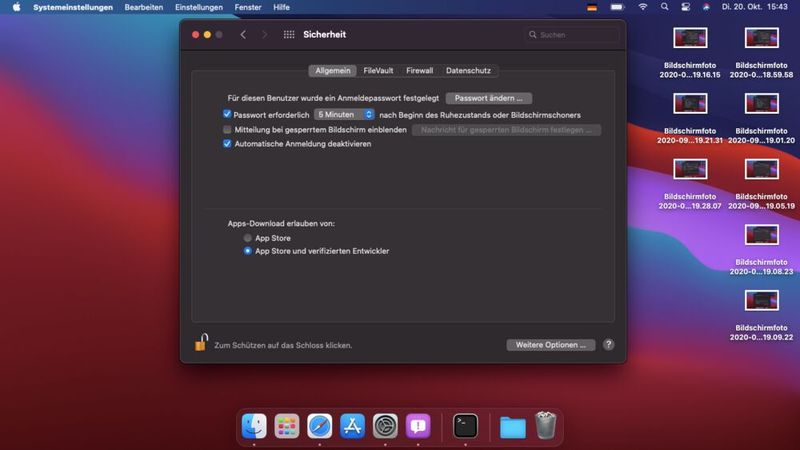This screenshot has height=450, width=800.
Task: Toggle 'Automatische Anmeldung deaktivieren' checkbox
Action: coord(227,144)
